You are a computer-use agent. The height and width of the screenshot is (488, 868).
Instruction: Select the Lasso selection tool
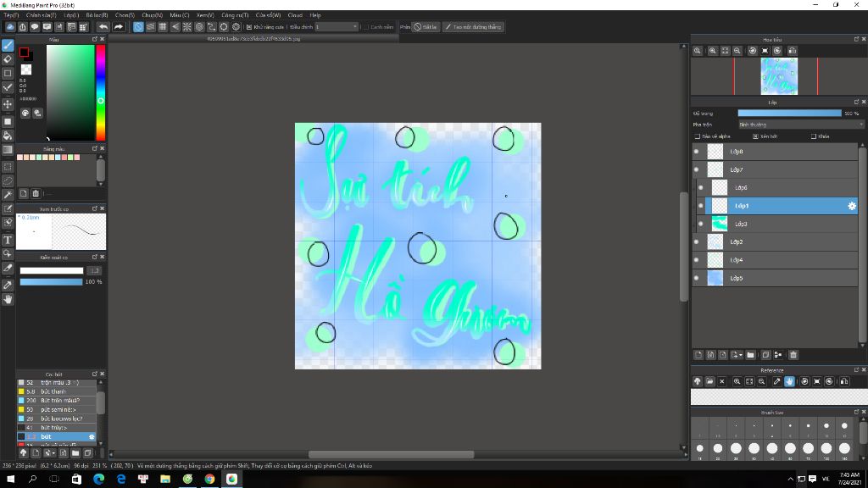point(8,181)
